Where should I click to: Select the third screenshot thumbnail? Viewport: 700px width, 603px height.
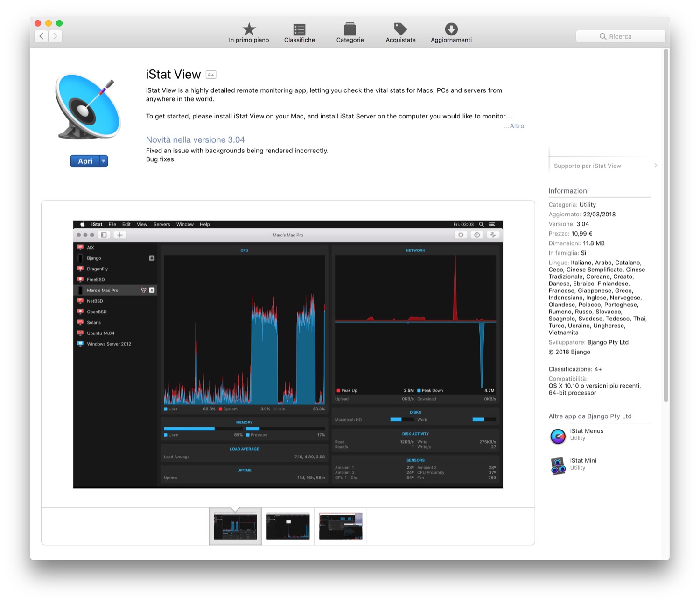click(341, 526)
